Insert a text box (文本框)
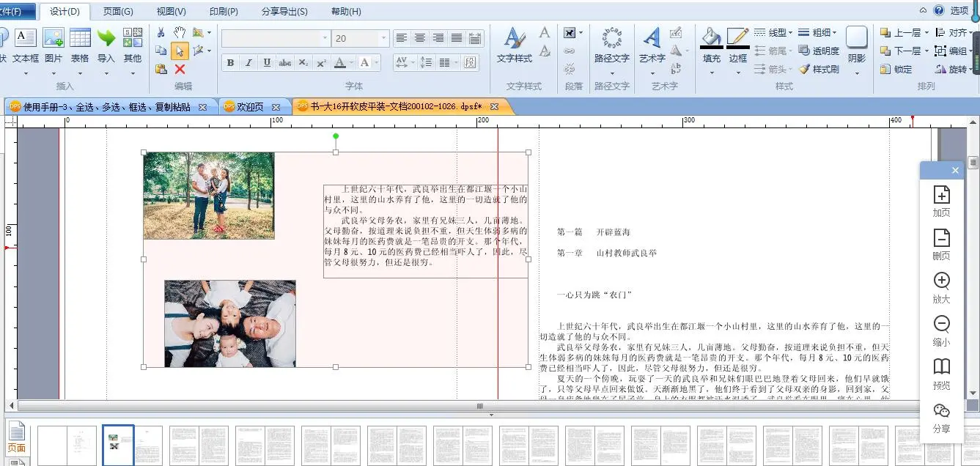This screenshot has height=466, width=980. pyautogui.click(x=26, y=45)
